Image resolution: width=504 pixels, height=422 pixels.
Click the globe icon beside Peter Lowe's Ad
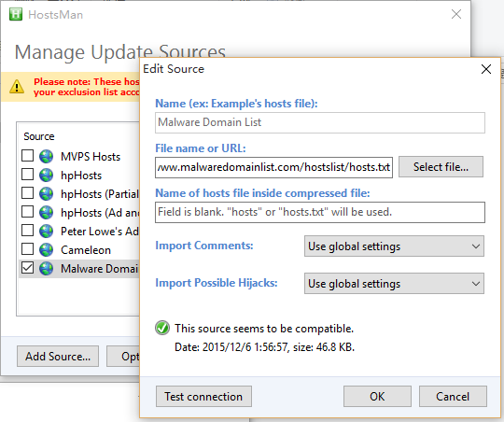click(x=47, y=232)
